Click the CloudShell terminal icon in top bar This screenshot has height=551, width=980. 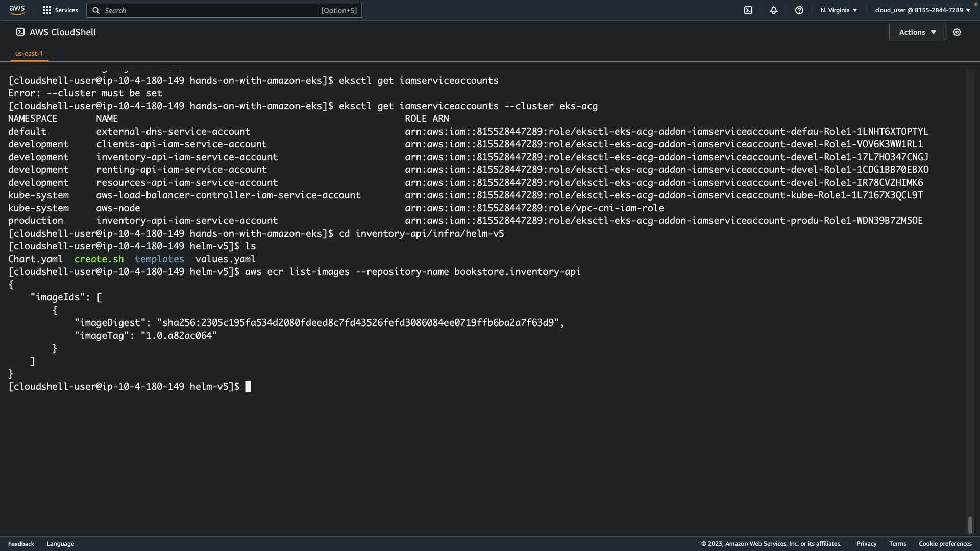click(748, 10)
